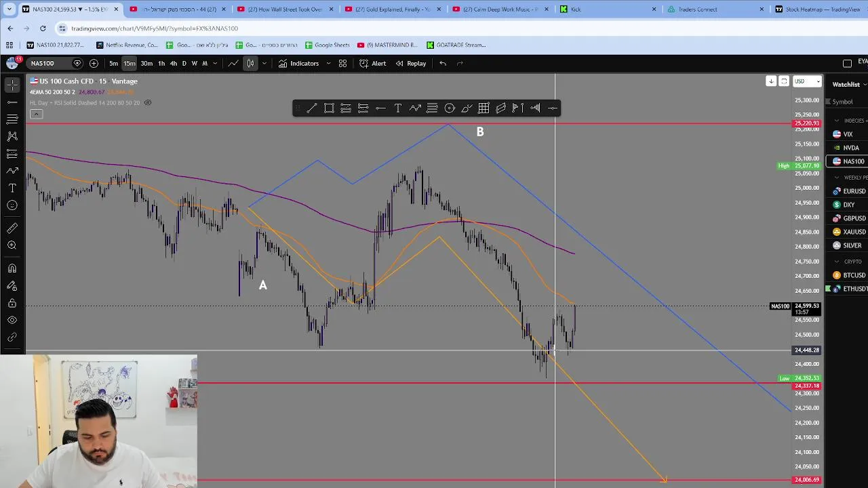Switch to 4h timeframe
Image resolution: width=868 pixels, height=488 pixels.
tap(174, 63)
